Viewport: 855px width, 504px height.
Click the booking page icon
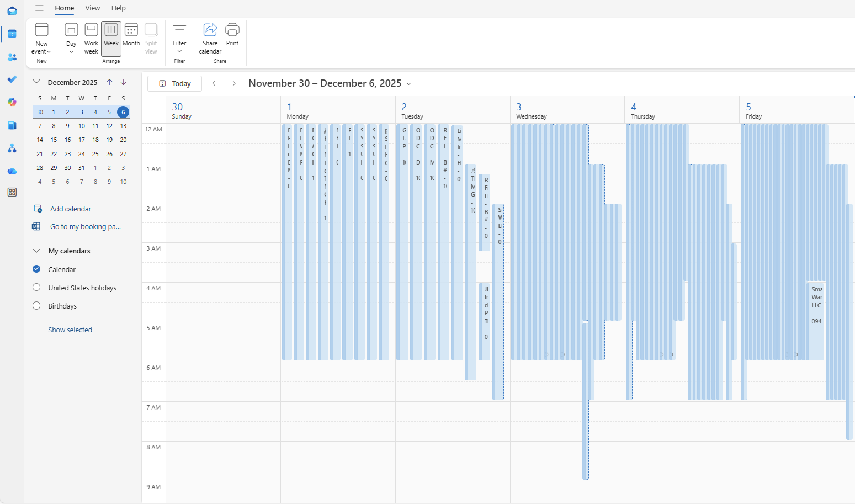[36, 226]
